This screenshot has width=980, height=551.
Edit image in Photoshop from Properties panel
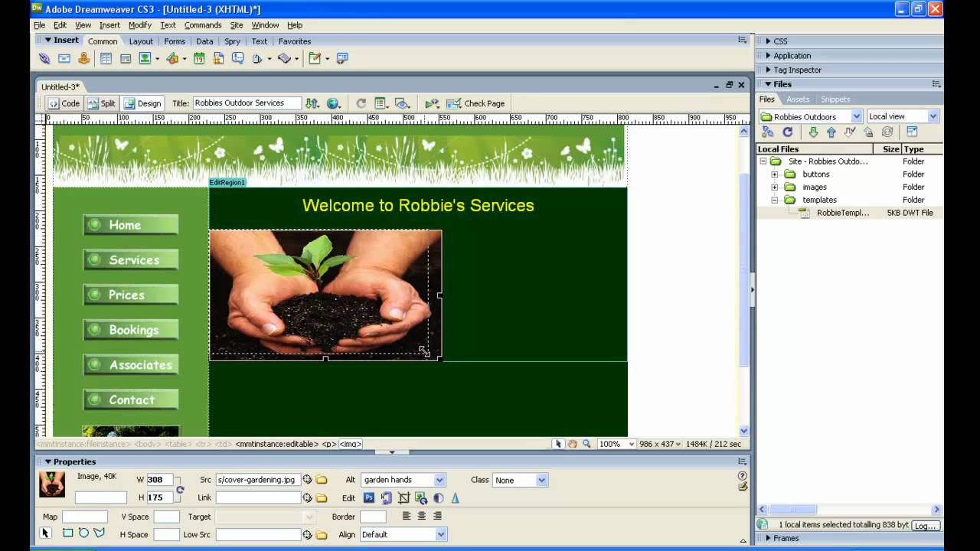(x=369, y=497)
